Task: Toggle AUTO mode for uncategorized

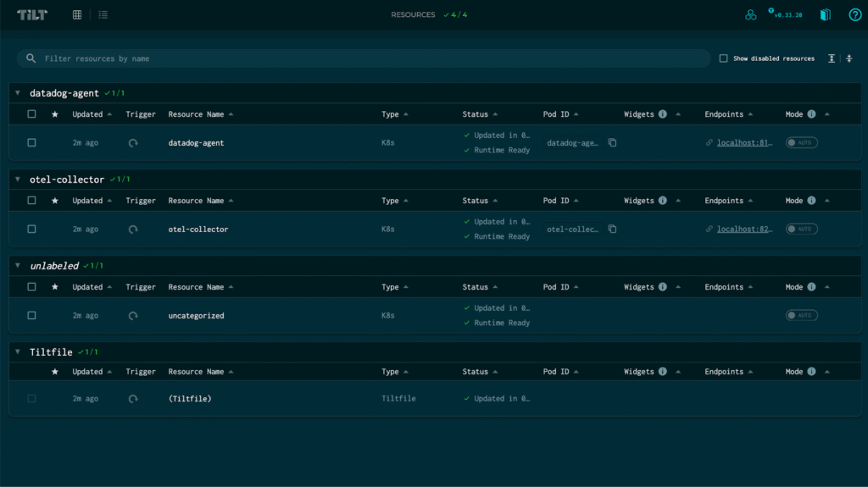Action: click(802, 315)
